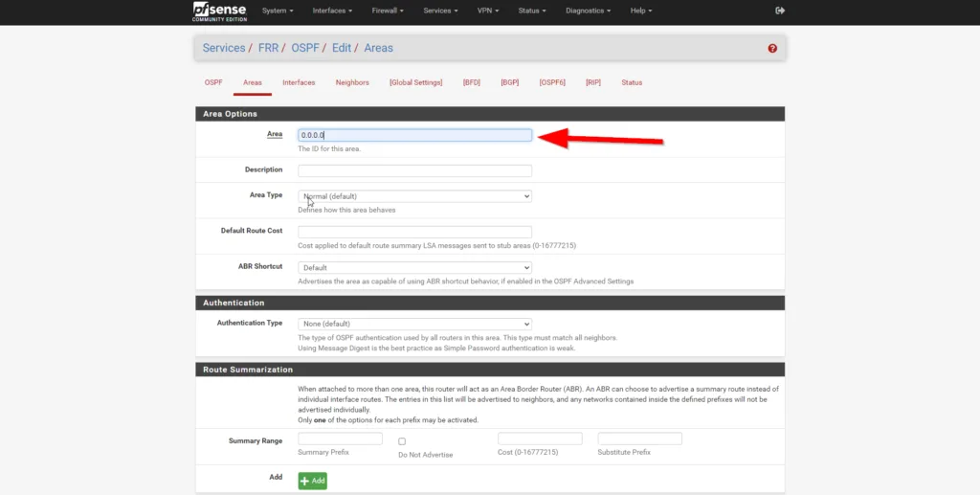Switch to the OSPF tab

click(x=213, y=82)
